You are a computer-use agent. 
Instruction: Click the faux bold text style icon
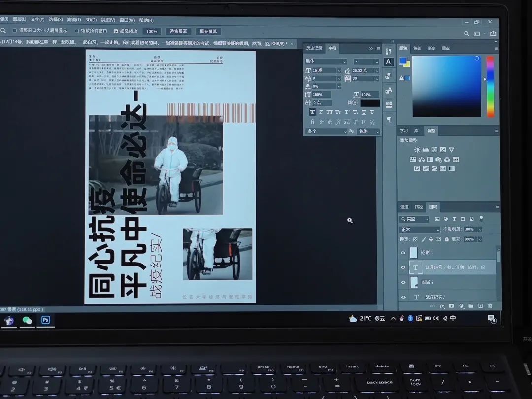point(312,112)
